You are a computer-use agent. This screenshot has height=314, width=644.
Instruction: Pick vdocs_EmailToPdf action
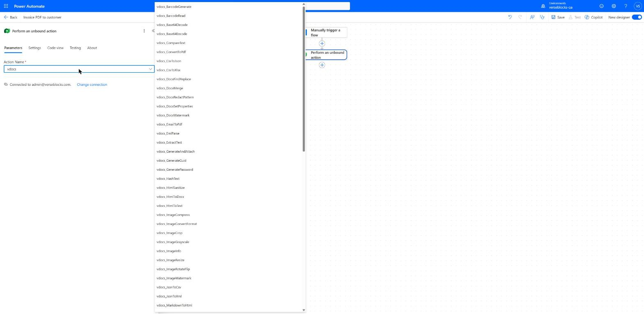[228, 124]
